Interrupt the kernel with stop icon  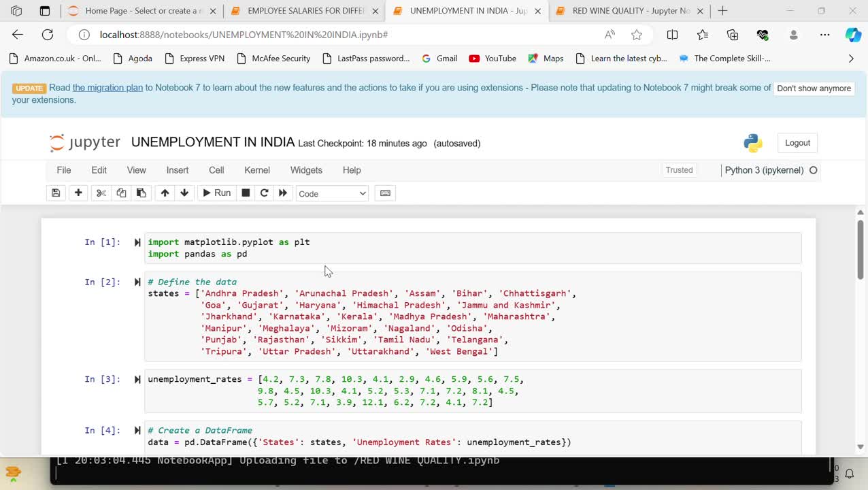246,193
